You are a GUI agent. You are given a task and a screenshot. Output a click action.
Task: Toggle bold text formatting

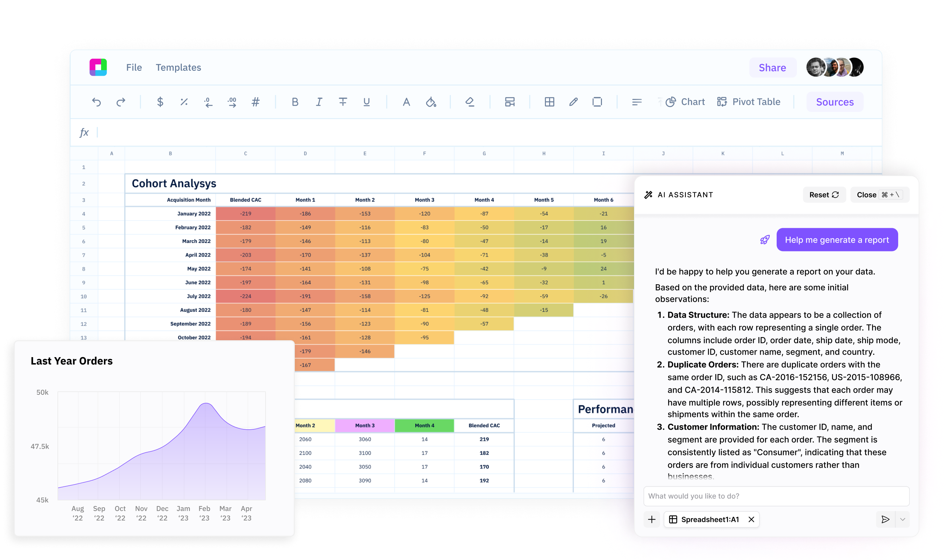point(295,102)
